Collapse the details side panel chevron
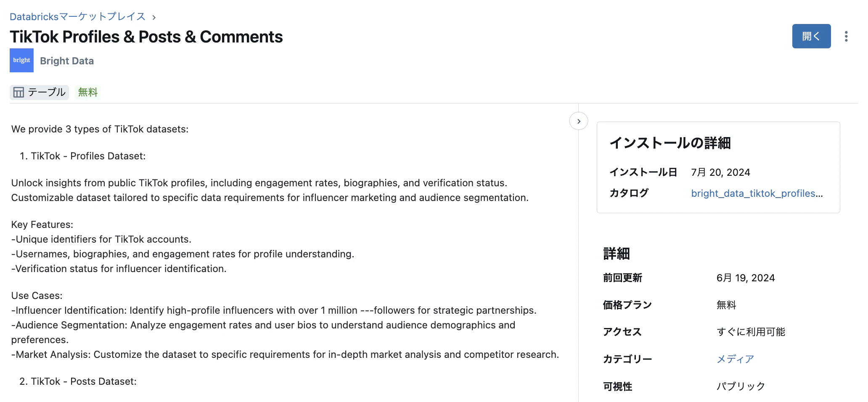This screenshot has width=868, height=402. click(579, 121)
